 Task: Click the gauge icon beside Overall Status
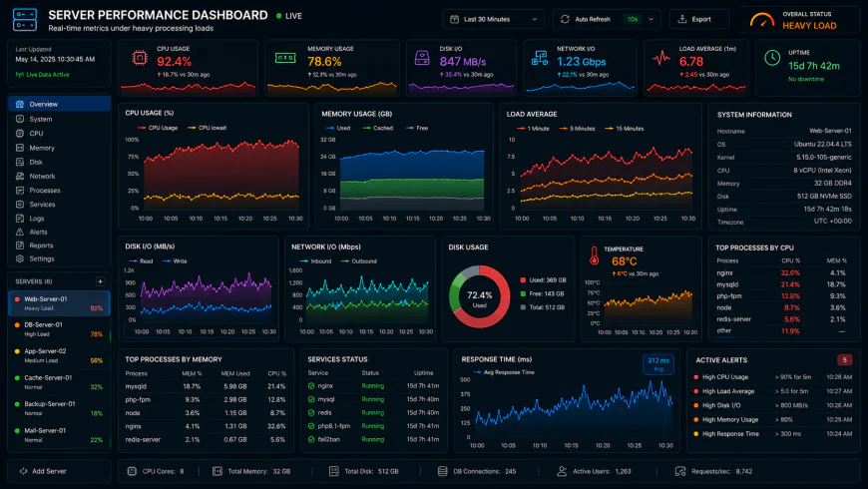click(x=762, y=20)
